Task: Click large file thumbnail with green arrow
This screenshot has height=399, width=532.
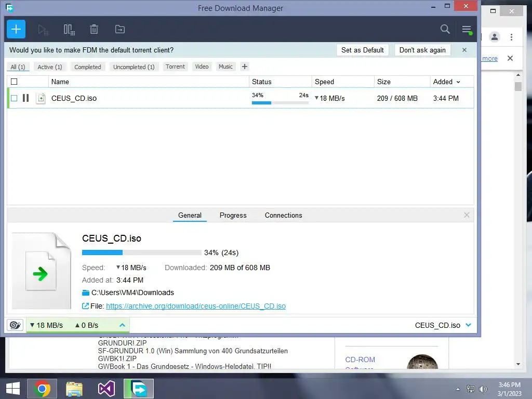Action: (x=42, y=271)
